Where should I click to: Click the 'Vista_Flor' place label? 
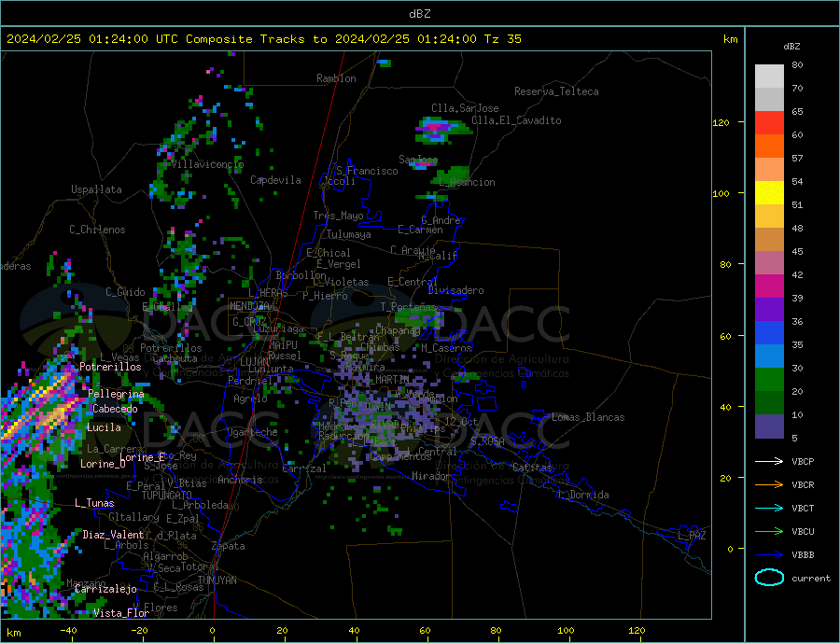coord(121,613)
